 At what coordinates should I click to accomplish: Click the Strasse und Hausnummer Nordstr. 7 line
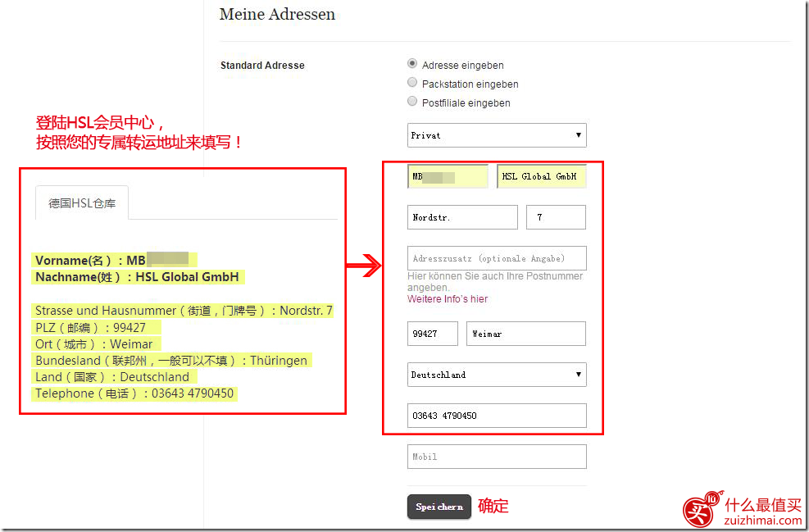pyautogui.click(x=183, y=311)
